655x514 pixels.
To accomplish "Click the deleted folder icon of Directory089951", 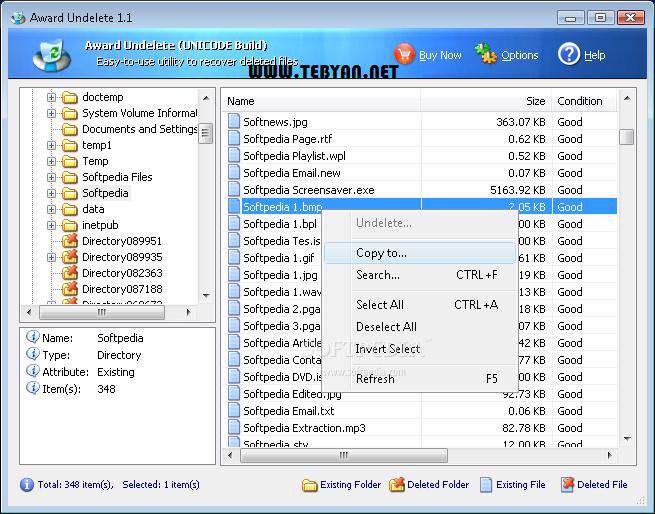I will click(70, 241).
